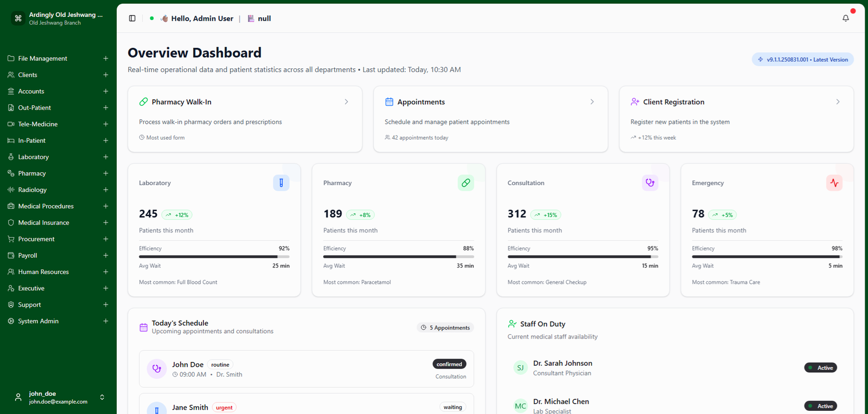Image resolution: width=868 pixels, height=414 pixels.
Task: Click the System Admin gear icon
Action: click(x=11, y=321)
